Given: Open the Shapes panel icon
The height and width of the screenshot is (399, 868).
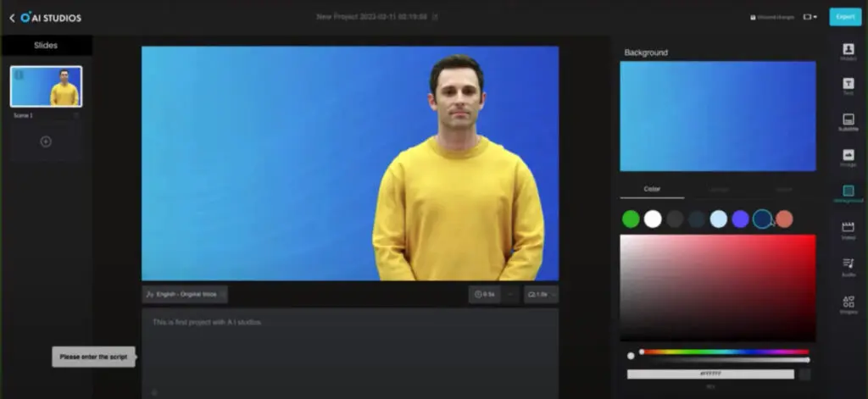Looking at the screenshot, I should click(x=848, y=303).
